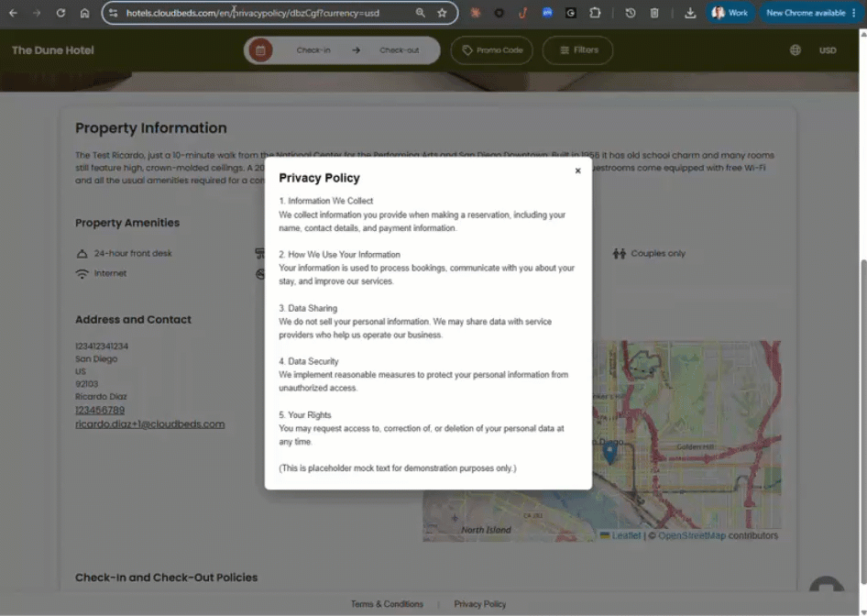
Task: Open the browser history icon
Action: click(631, 13)
